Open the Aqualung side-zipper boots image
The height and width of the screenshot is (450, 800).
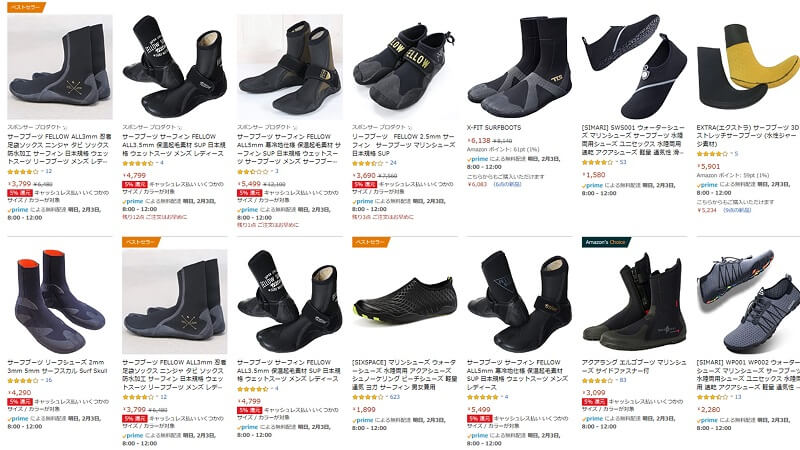pyautogui.click(x=634, y=301)
